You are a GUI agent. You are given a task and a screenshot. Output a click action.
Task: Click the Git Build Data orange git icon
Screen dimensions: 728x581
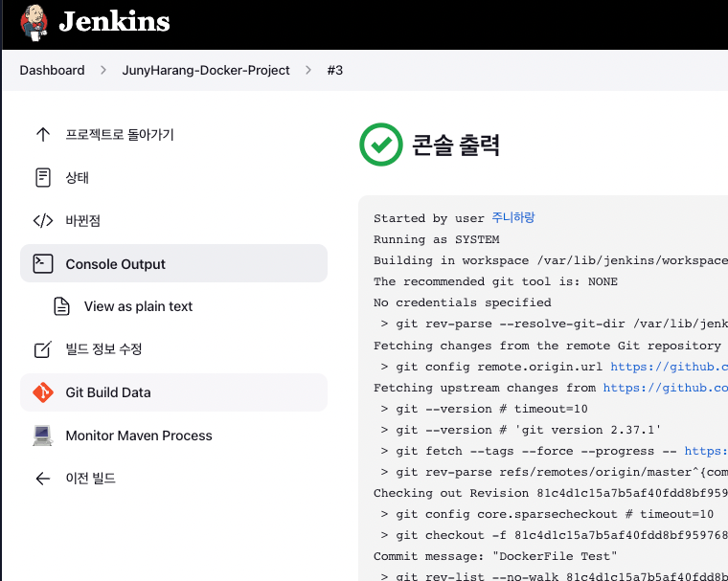pyautogui.click(x=43, y=392)
